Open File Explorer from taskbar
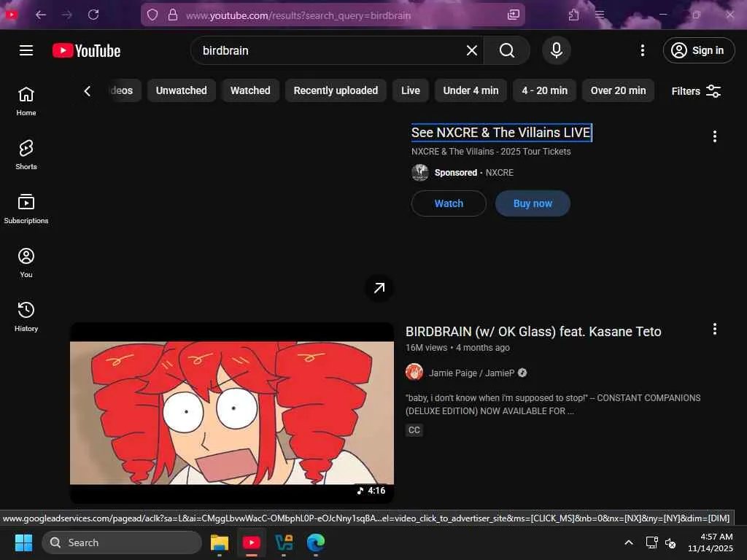Viewport: 747px width, 560px height. (219, 542)
